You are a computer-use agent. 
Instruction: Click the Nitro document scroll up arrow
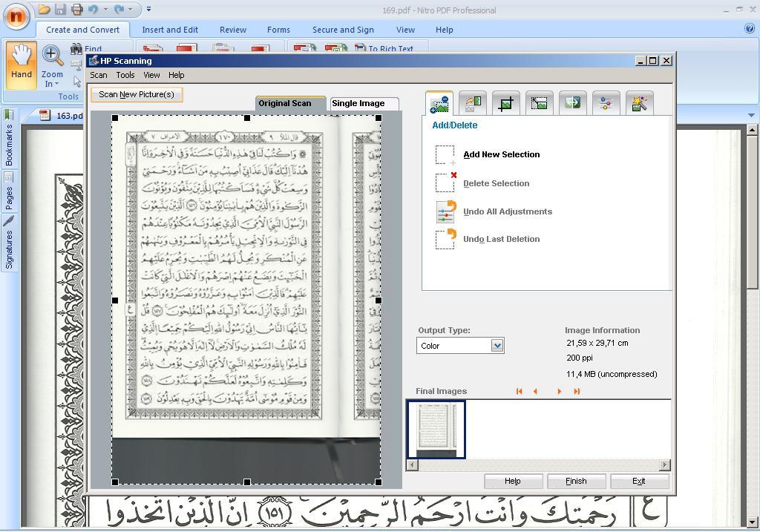(753, 130)
